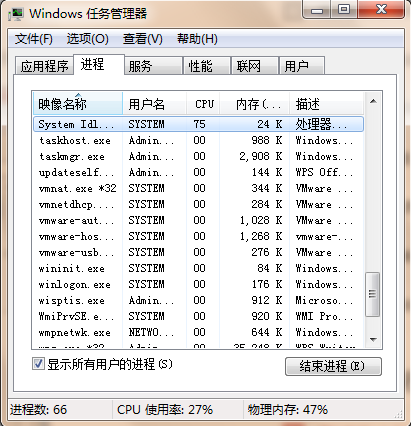Click the 结束进程(E) button

(333, 367)
